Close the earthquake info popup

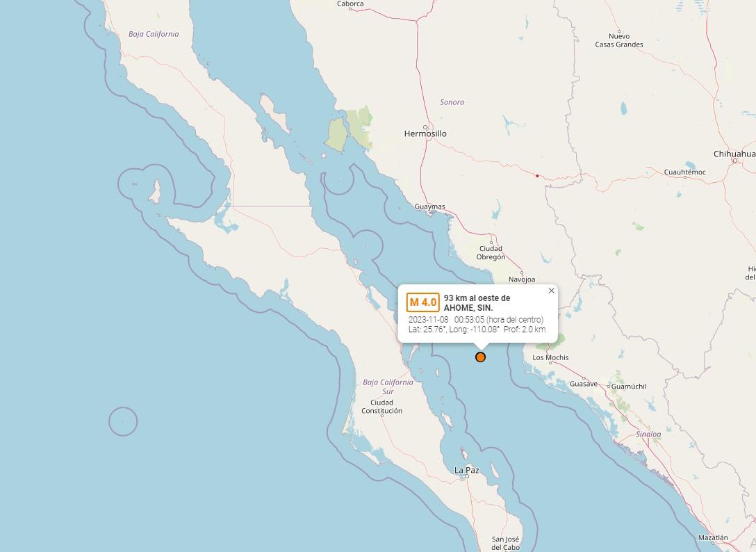552,291
